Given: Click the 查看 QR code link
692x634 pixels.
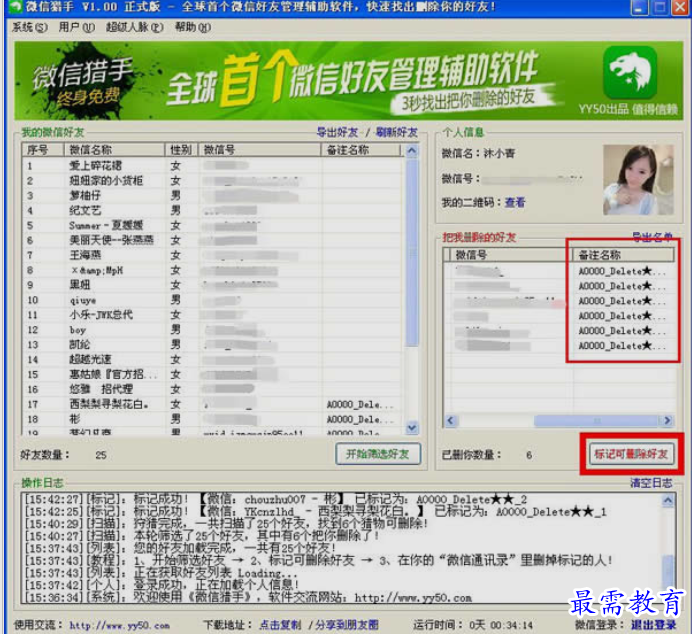Looking at the screenshot, I should 515,203.
